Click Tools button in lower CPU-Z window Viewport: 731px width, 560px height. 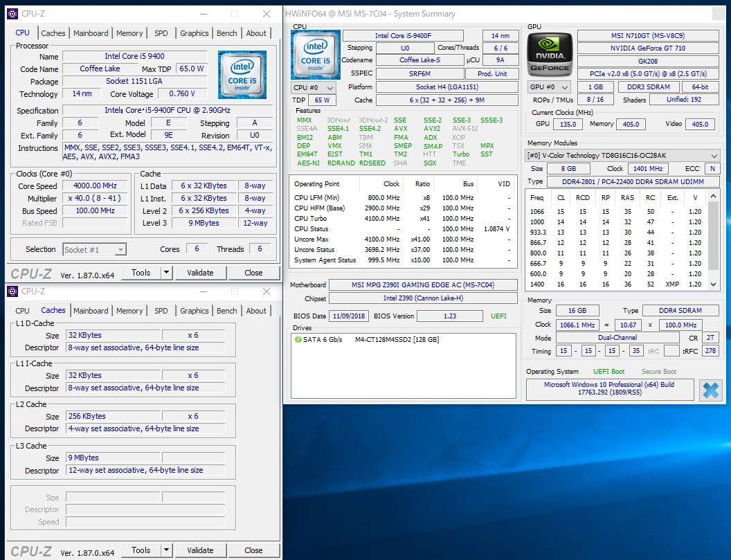[x=141, y=550]
